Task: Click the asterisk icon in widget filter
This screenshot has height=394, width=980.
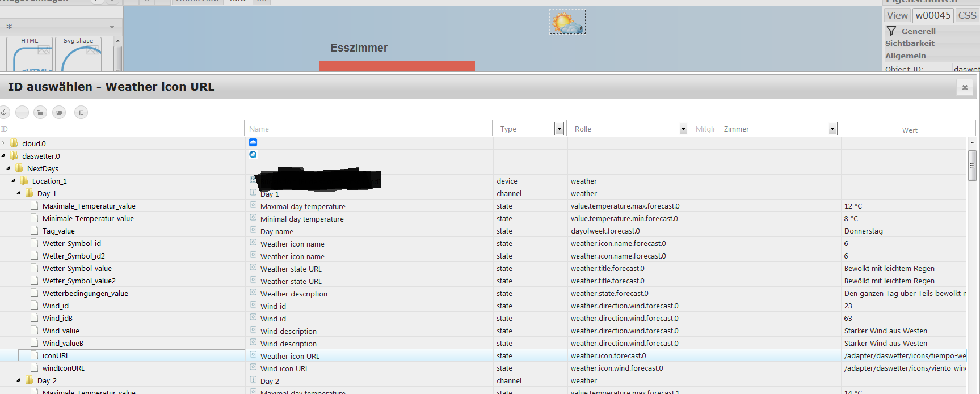Action: point(9,27)
